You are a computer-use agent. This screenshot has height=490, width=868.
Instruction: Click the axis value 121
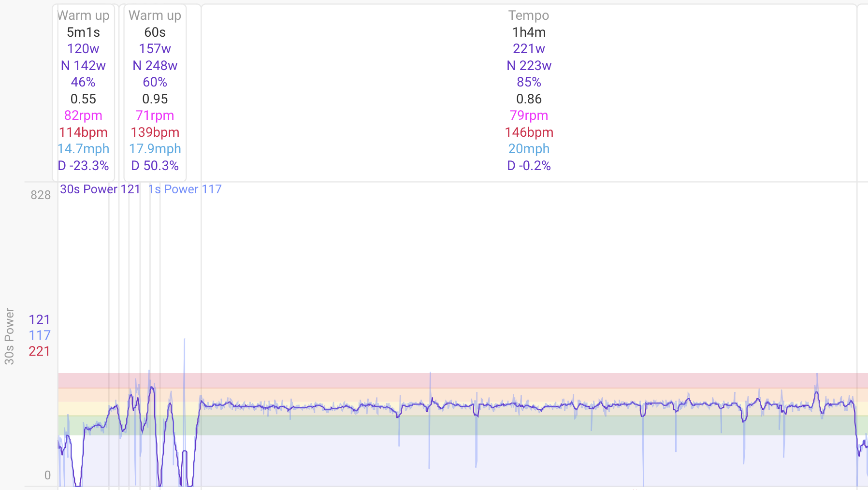point(39,320)
